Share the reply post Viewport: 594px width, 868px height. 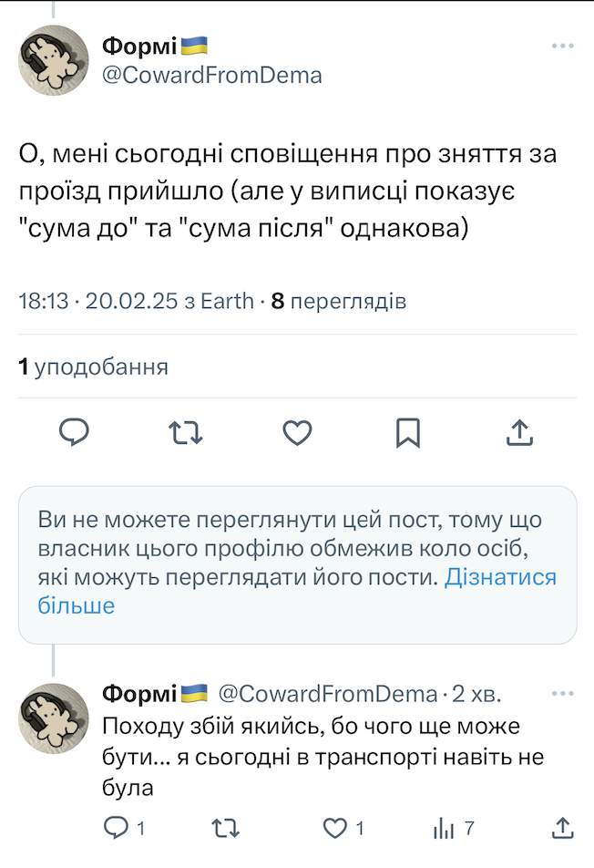coord(564,828)
